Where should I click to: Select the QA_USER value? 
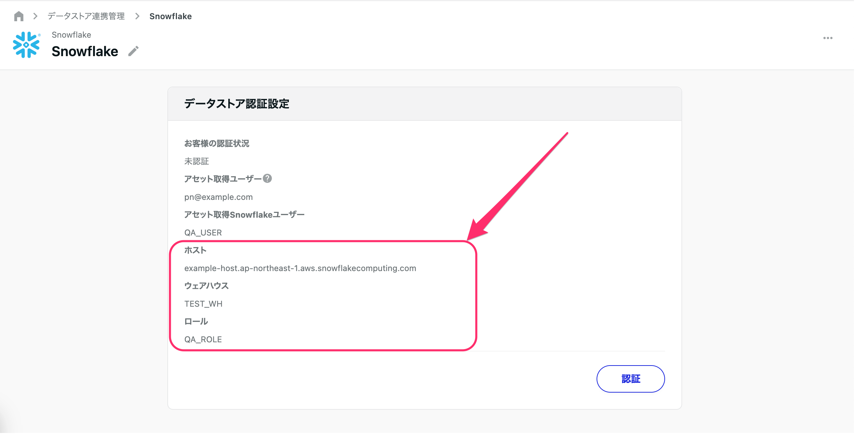pos(203,233)
